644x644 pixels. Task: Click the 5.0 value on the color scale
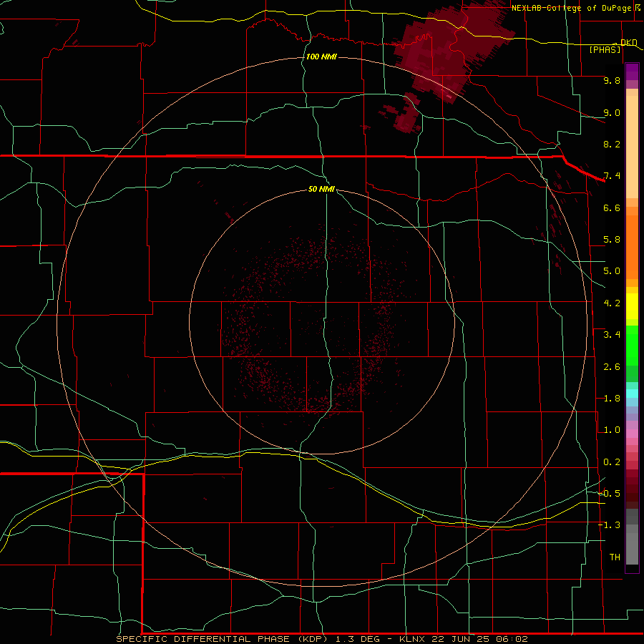[x=612, y=271]
